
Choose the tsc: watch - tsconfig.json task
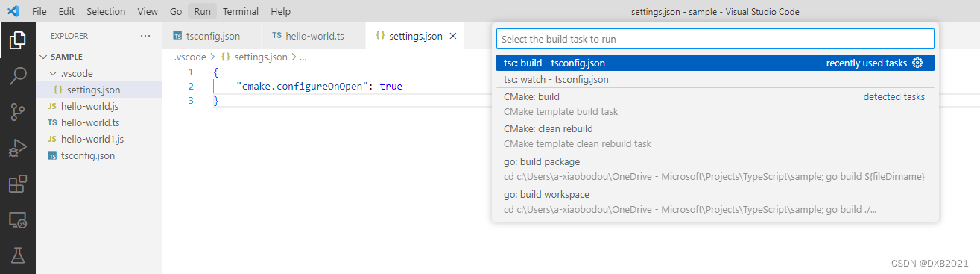715,79
